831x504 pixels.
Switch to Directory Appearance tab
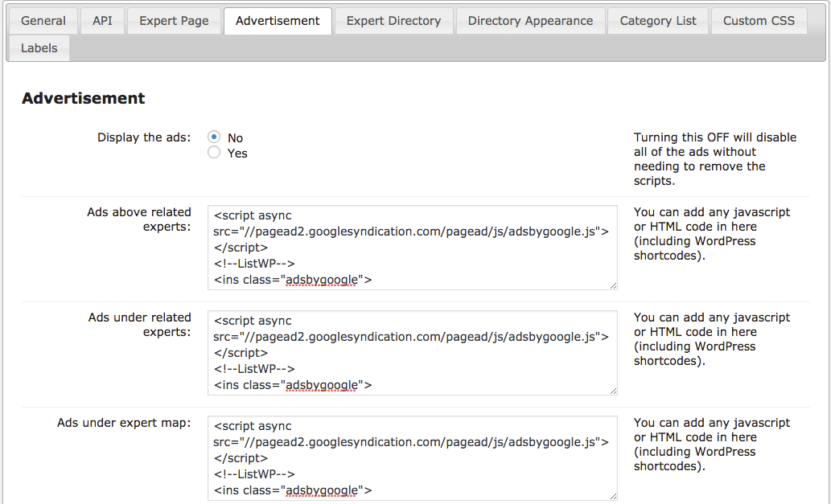530,21
